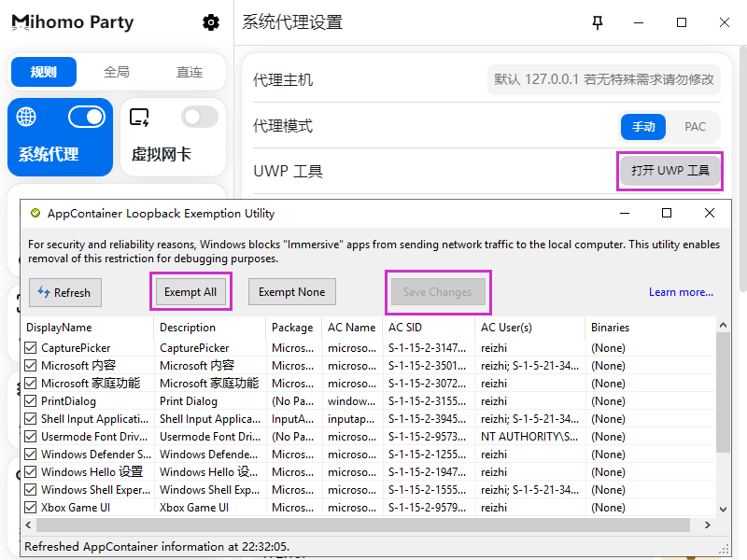747x560 pixels.
Task: Switch to 规则 mode tab
Action: coord(44,72)
